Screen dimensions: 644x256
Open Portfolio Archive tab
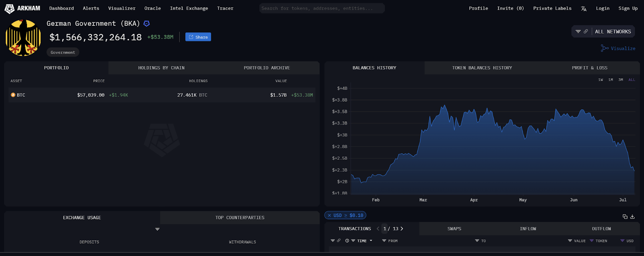tap(267, 68)
